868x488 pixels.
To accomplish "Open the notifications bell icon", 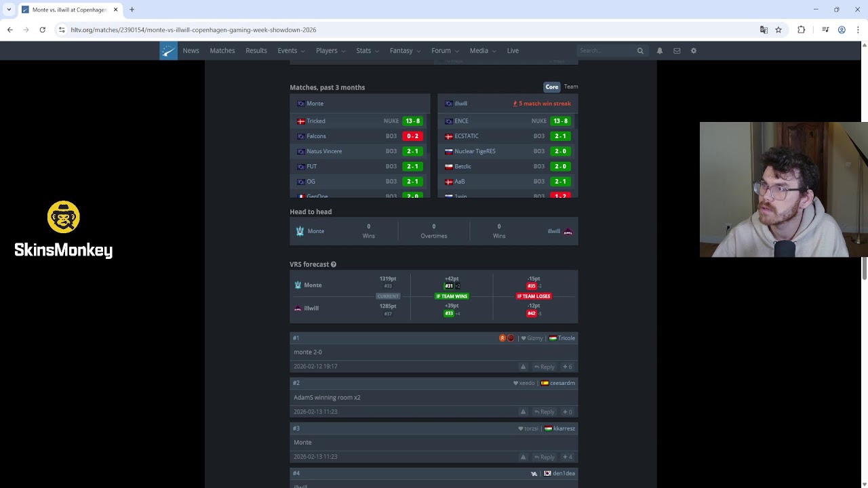I will [660, 51].
